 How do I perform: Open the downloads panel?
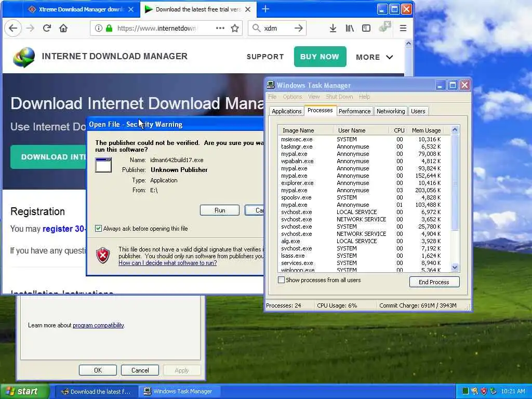point(333,28)
